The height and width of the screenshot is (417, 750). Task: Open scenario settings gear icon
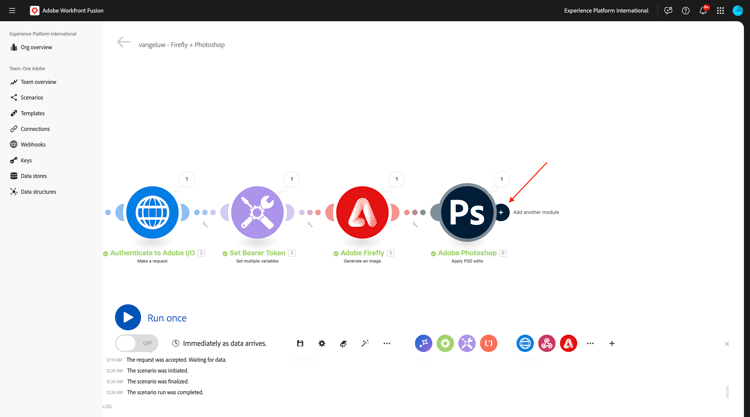click(x=322, y=343)
